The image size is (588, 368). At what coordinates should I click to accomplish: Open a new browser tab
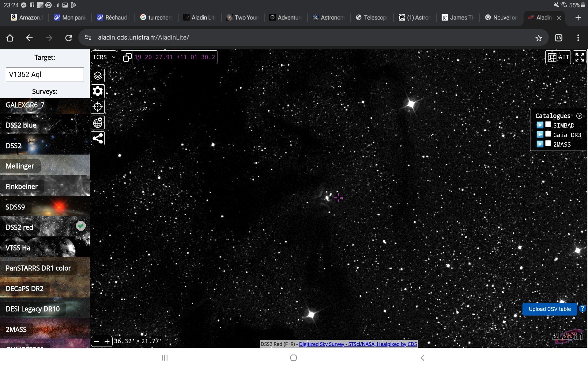[x=578, y=17]
